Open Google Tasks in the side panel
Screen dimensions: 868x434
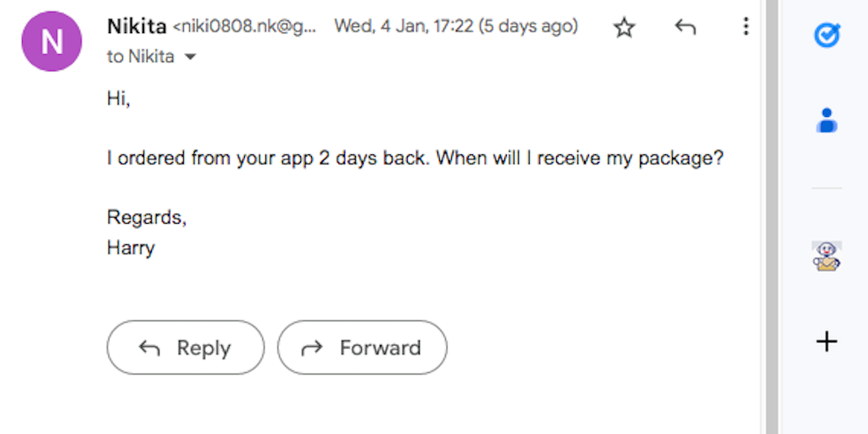click(x=826, y=36)
